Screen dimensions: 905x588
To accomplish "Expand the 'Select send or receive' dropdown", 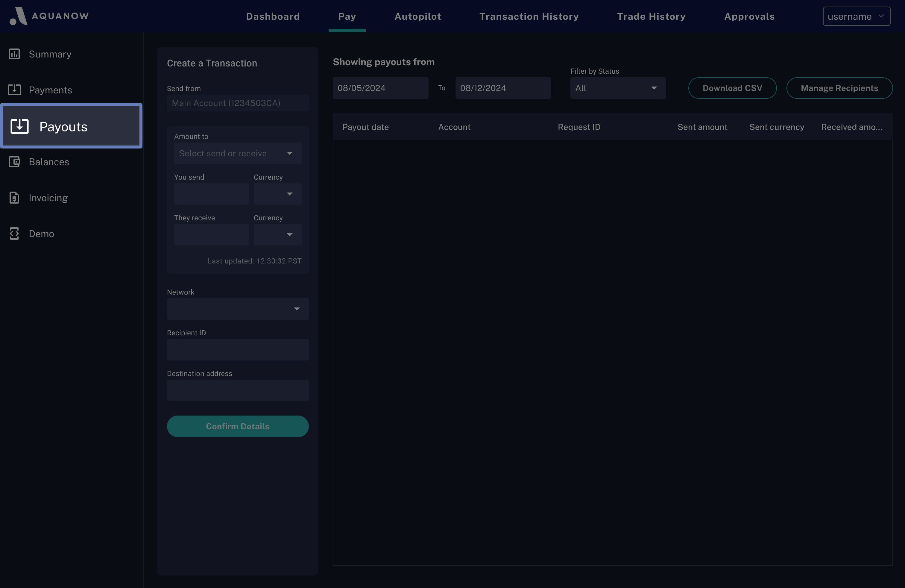I will [x=237, y=153].
